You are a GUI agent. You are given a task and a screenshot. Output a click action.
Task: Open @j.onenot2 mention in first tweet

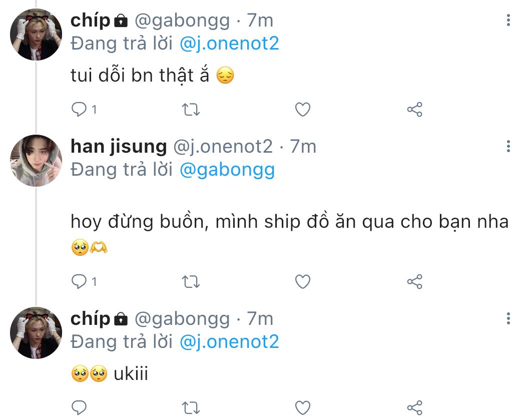[229, 44]
